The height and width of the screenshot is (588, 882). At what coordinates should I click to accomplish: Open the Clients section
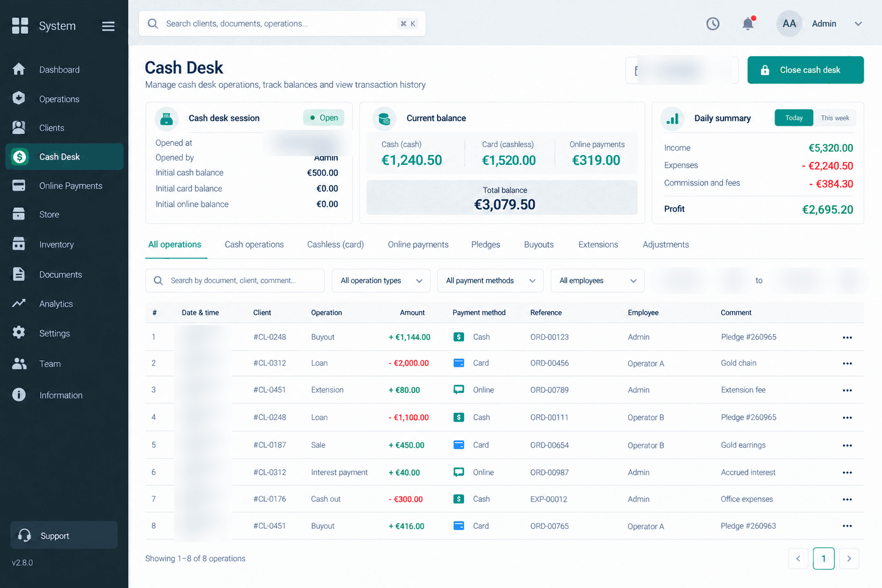(64, 127)
